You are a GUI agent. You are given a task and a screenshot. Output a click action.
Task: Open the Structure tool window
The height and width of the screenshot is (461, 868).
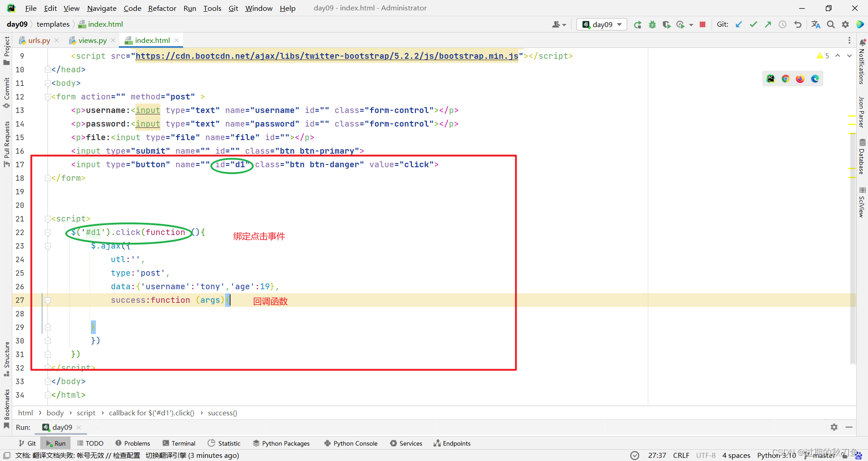6,359
